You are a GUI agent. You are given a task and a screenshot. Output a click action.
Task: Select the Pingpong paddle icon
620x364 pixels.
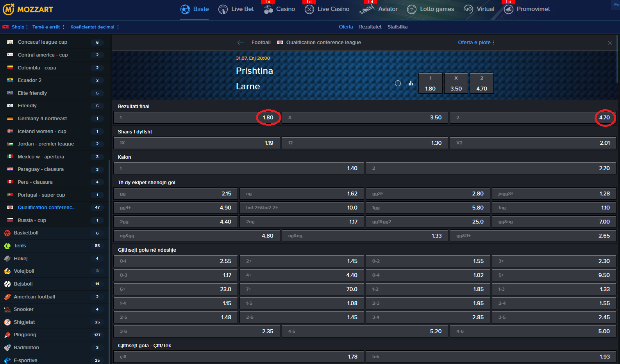[7, 335]
